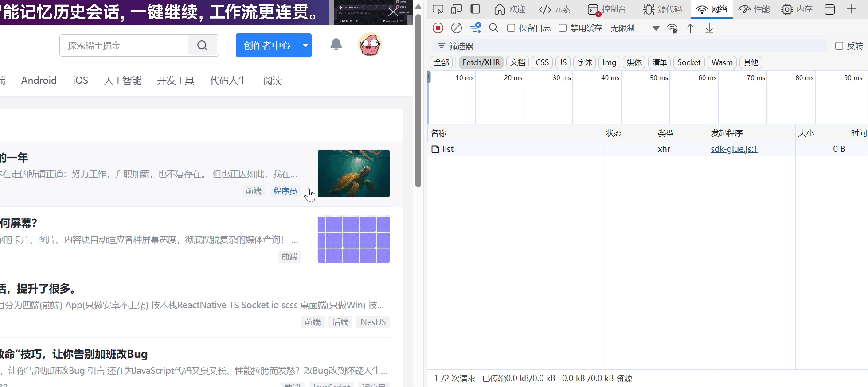
Task: Toggle the DevTools sidebar dock icon
Action: coord(475,9)
